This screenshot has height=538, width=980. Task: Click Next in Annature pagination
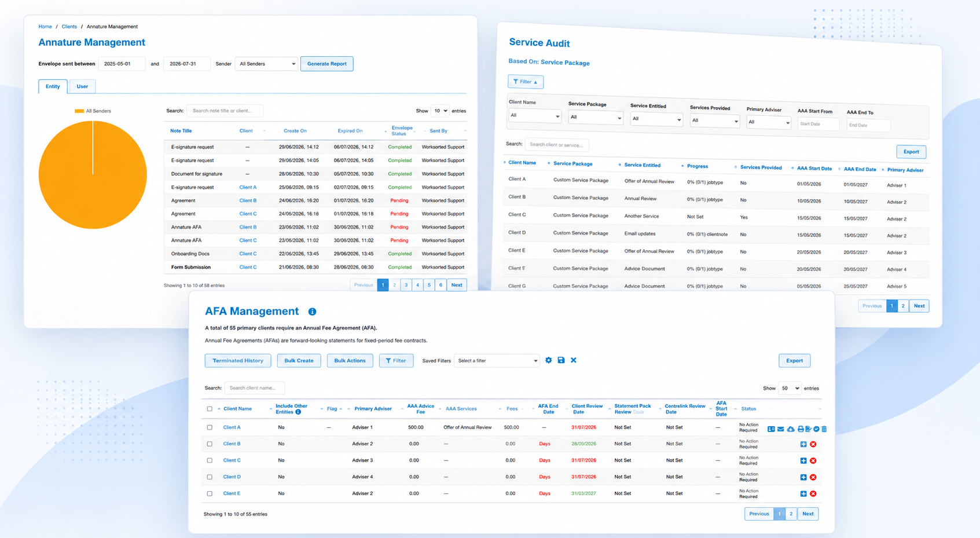point(457,285)
